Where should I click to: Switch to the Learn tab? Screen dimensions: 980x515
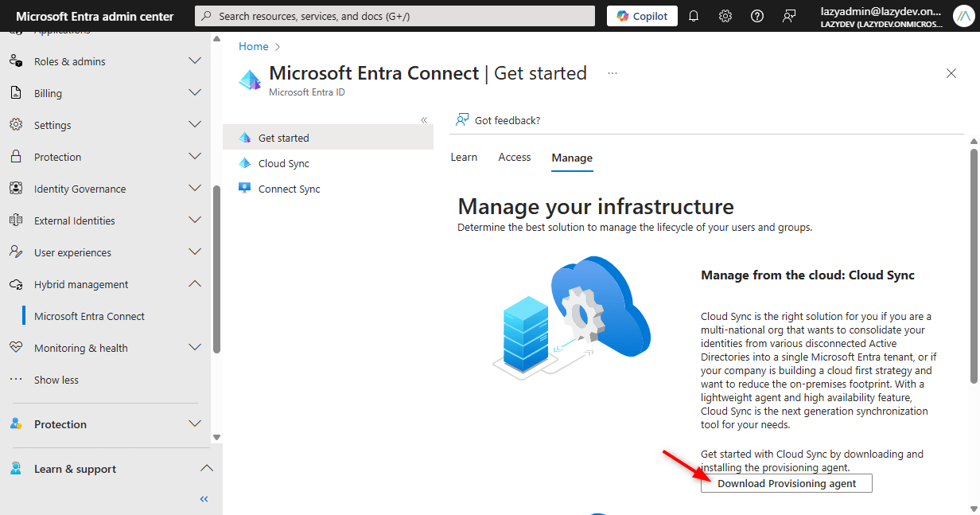point(464,157)
